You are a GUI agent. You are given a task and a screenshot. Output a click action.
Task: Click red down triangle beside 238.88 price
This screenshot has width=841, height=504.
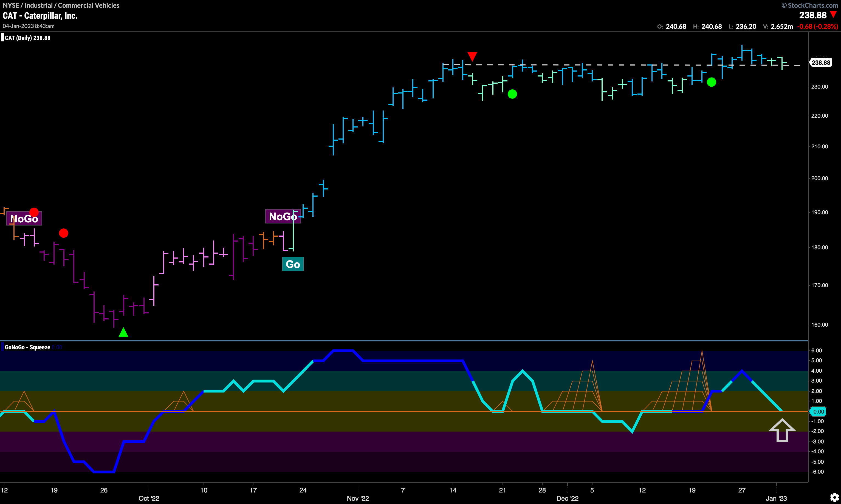pyautogui.click(x=833, y=15)
